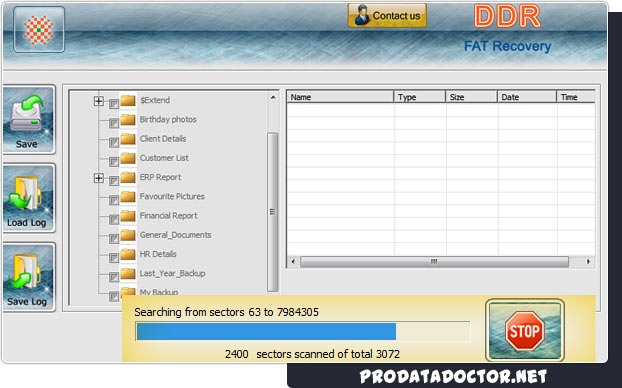Tick the ERP Report checkbox

pos(114,181)
